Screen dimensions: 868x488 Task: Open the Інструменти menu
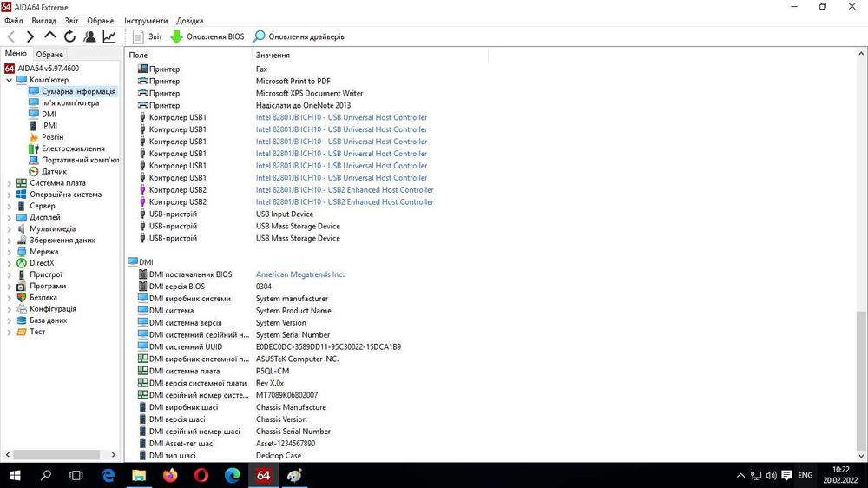(146, 21)
